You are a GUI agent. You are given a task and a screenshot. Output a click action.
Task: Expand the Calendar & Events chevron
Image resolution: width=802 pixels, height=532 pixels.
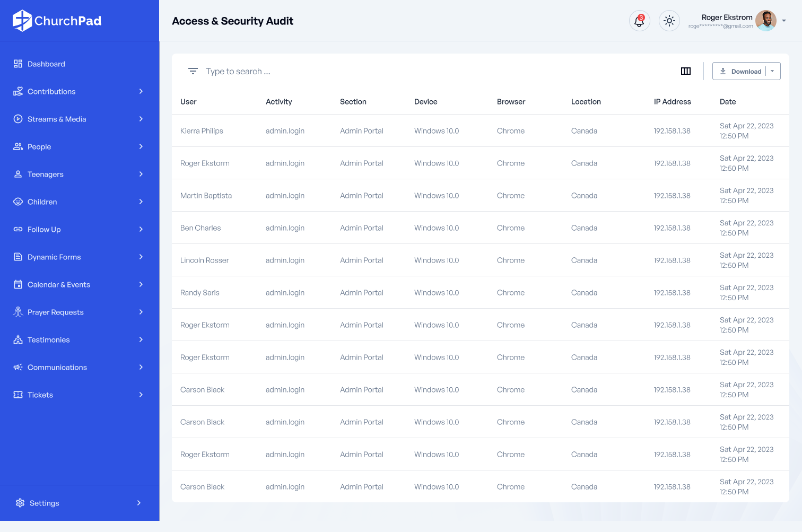pyautogui.click(x=141, y=284)
